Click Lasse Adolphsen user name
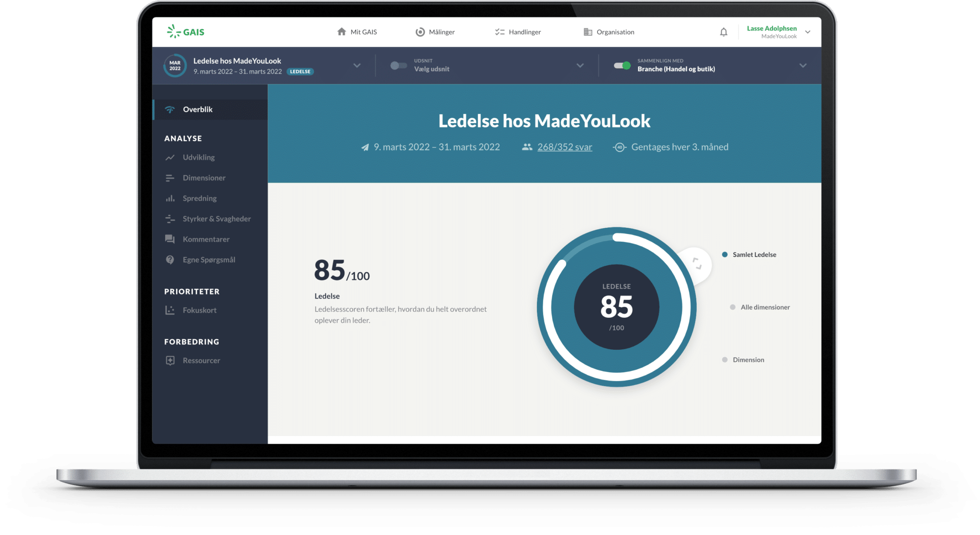The width and height of the screenshot is (980, 535). coord(771,28)
